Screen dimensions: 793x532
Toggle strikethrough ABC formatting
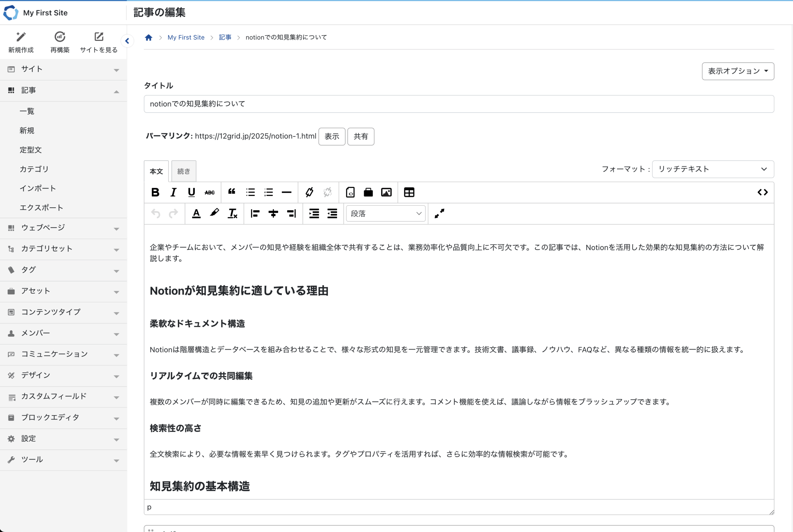[210, 192]
